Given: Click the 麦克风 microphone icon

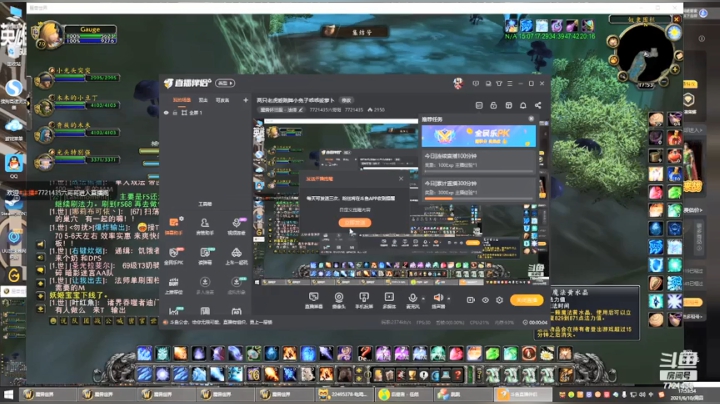Looking at the screenshot, I should [412, 300].
